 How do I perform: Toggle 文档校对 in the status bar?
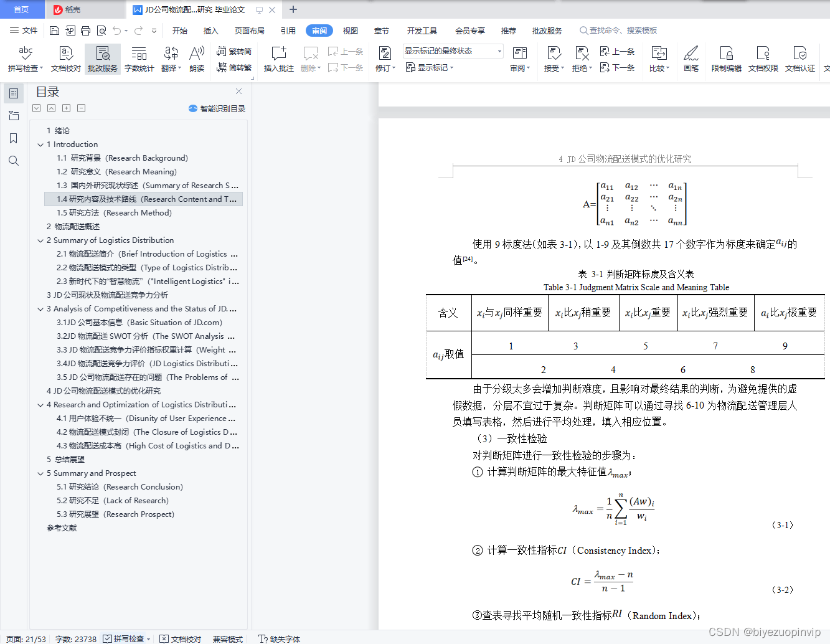181,639
